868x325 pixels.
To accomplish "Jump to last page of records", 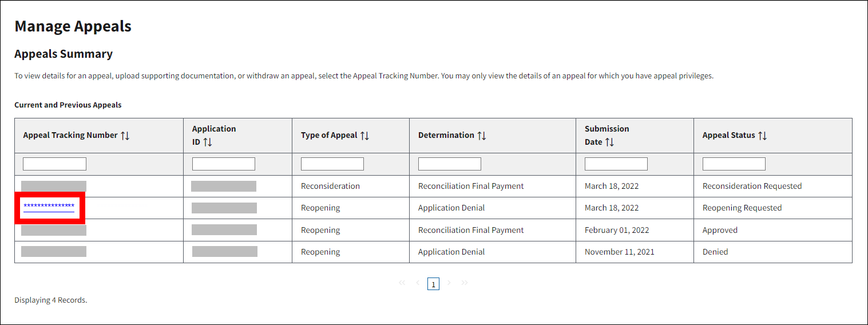I will 465,283.
